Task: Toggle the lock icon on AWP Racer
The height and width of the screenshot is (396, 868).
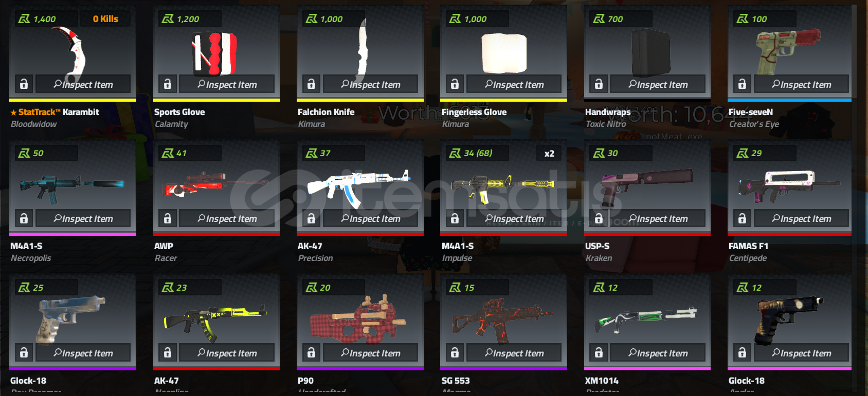Action: point(168,218)
